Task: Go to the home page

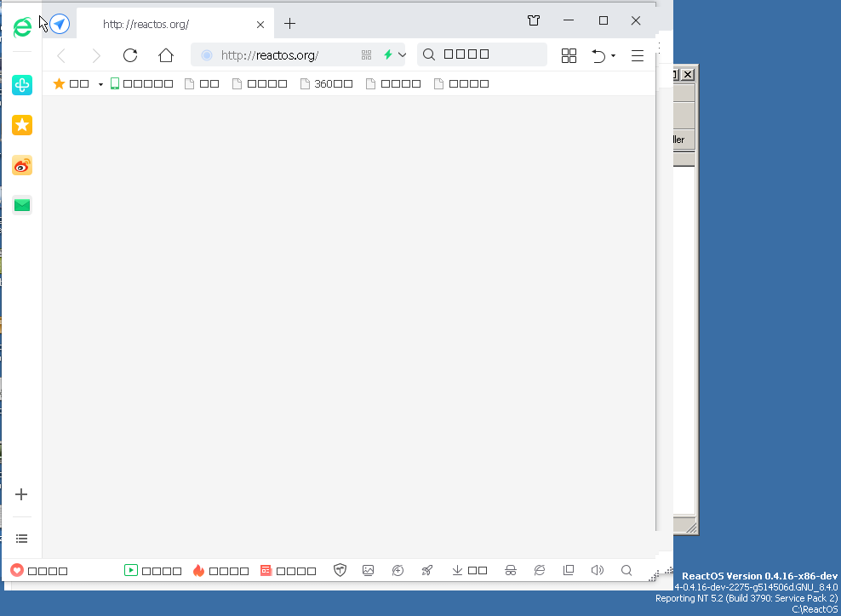Action: (166, 55)
